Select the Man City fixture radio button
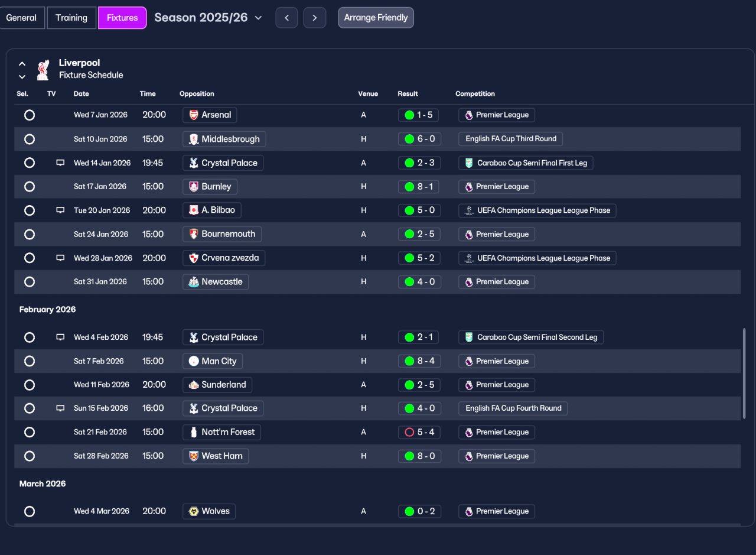The image size is (756, 555). pos(30,361)
